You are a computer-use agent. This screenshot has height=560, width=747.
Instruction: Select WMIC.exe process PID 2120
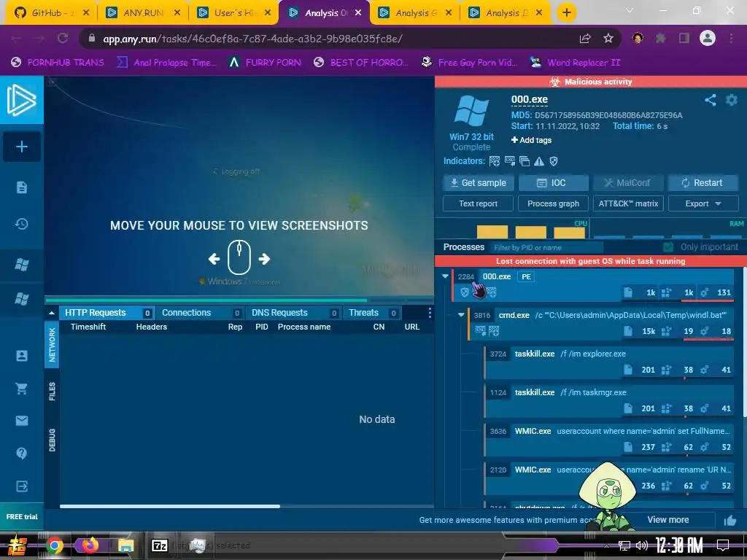point(609,477)
